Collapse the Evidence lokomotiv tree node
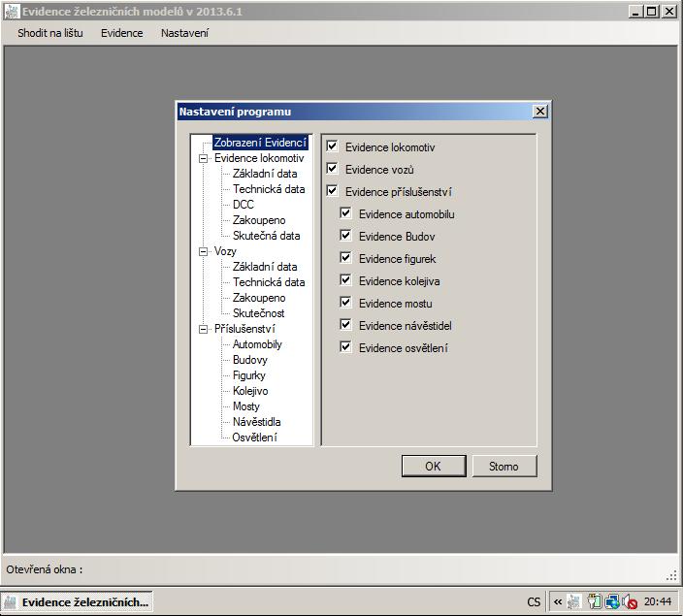This screenshot has height=616, width=683. [x=204, y=158]
